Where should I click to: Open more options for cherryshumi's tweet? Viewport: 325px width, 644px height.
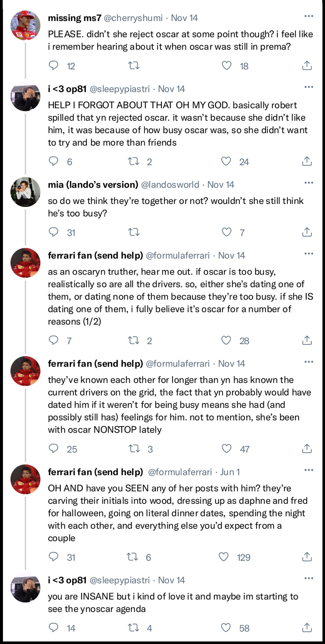coord(309,16)
